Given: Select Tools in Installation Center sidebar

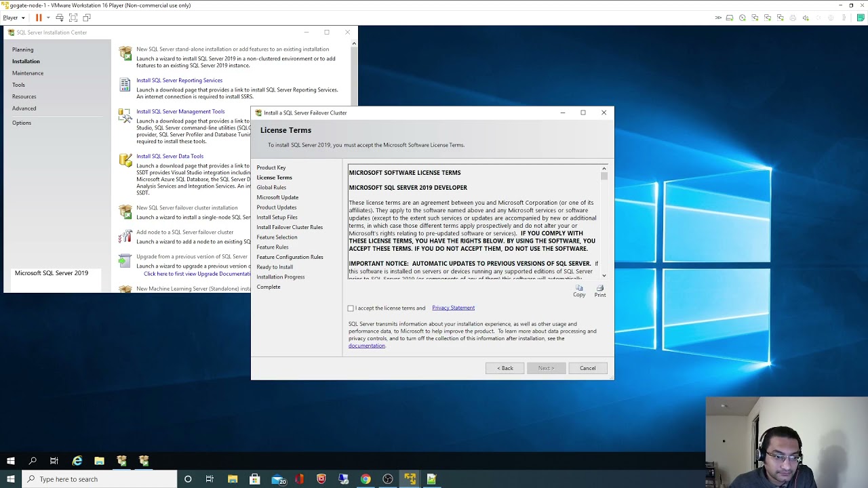Looking at the screenshot, I should coord(18,85).
